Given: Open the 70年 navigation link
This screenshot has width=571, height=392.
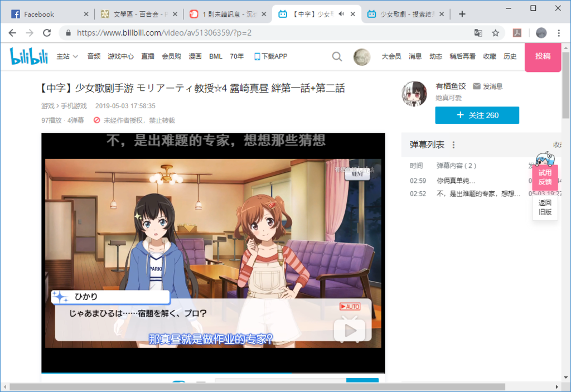Looking at the screenshot, I should coord(236,56).
